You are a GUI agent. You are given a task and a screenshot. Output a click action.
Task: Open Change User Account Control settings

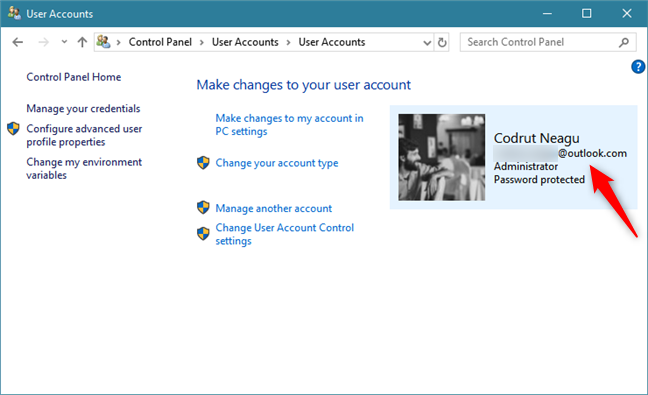coord(284,234)
